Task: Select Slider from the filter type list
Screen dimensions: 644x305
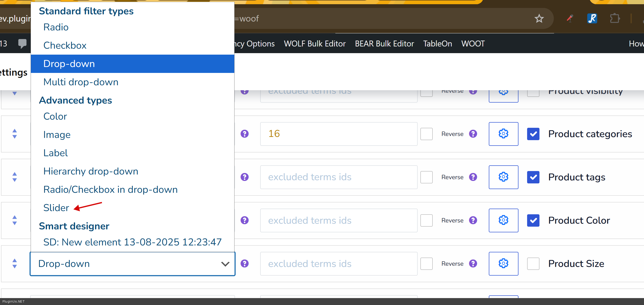Action: click(x=56, y=208)
